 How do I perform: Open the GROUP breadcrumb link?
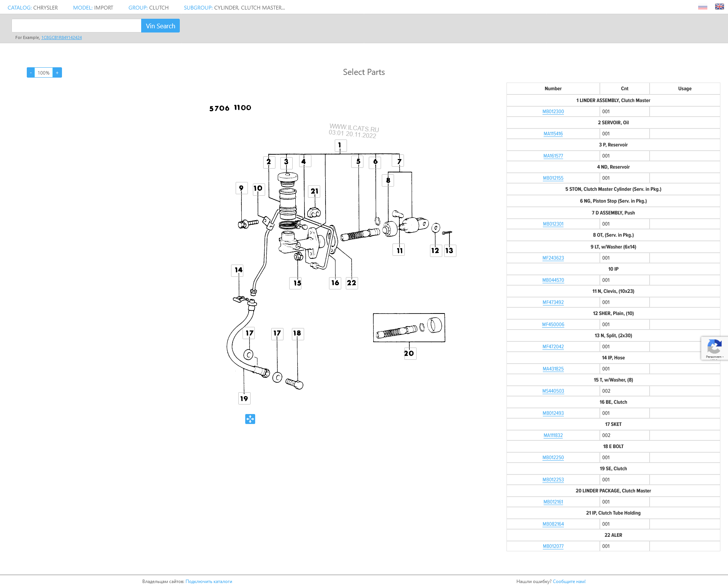[x=138, y=8]
